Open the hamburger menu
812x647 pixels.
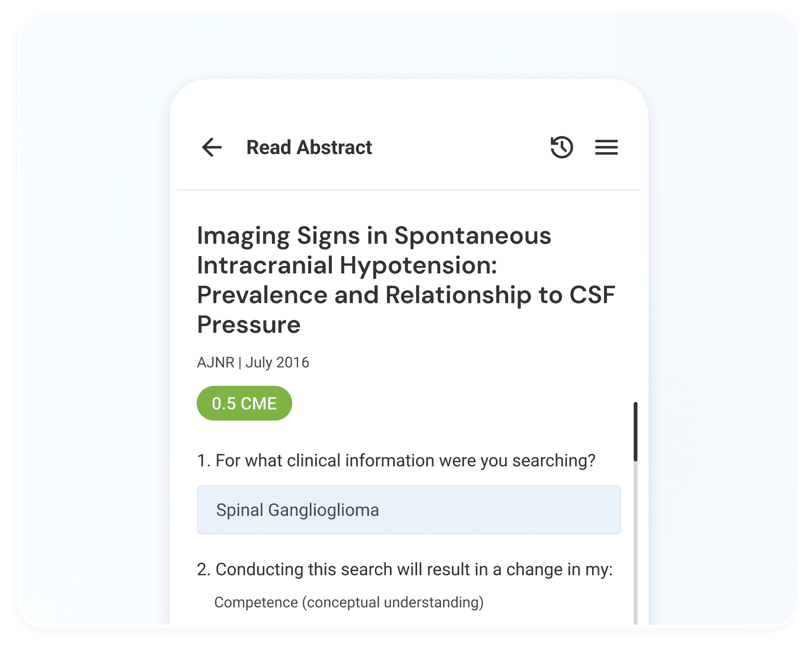[606, 147]
